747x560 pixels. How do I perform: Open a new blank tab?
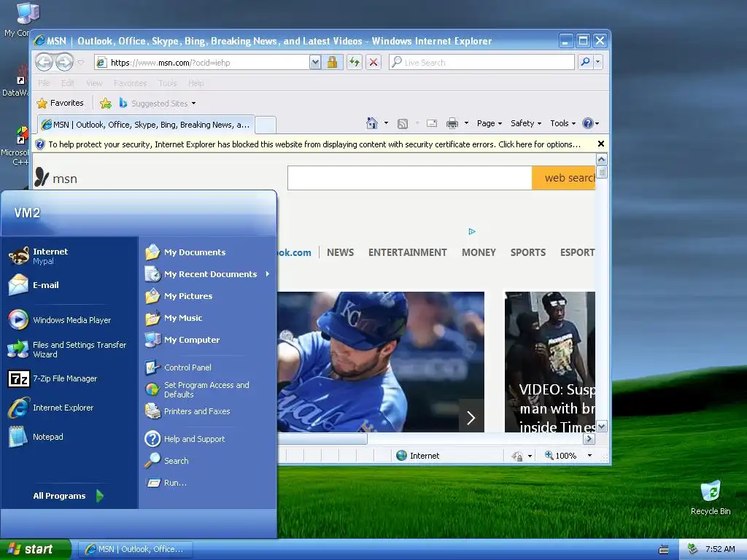[x=266, y=125]
